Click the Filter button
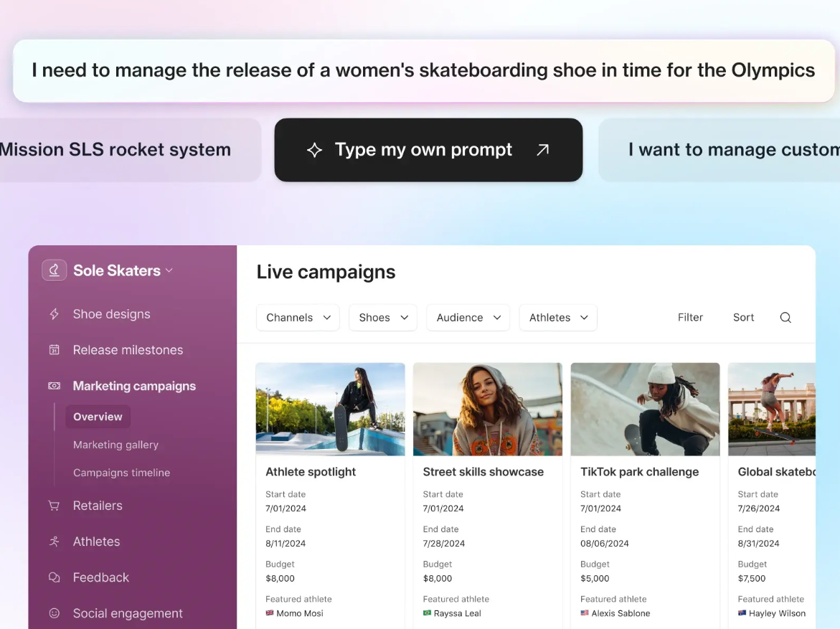This screenshot has height=629, width=840. pos(690,318)
